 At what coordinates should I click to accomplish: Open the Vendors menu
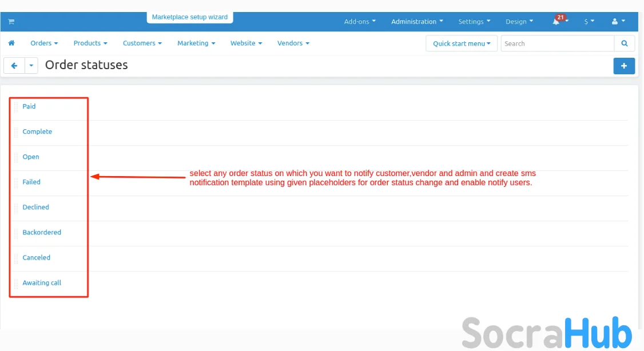click(x=293, y=43)
